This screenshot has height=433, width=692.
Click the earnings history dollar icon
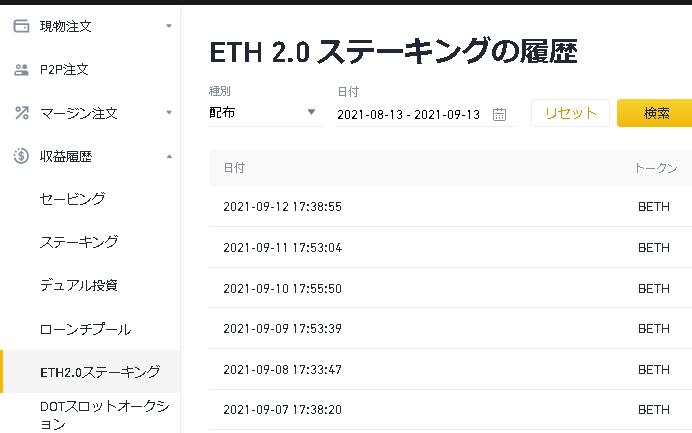(x=21, y=156)
